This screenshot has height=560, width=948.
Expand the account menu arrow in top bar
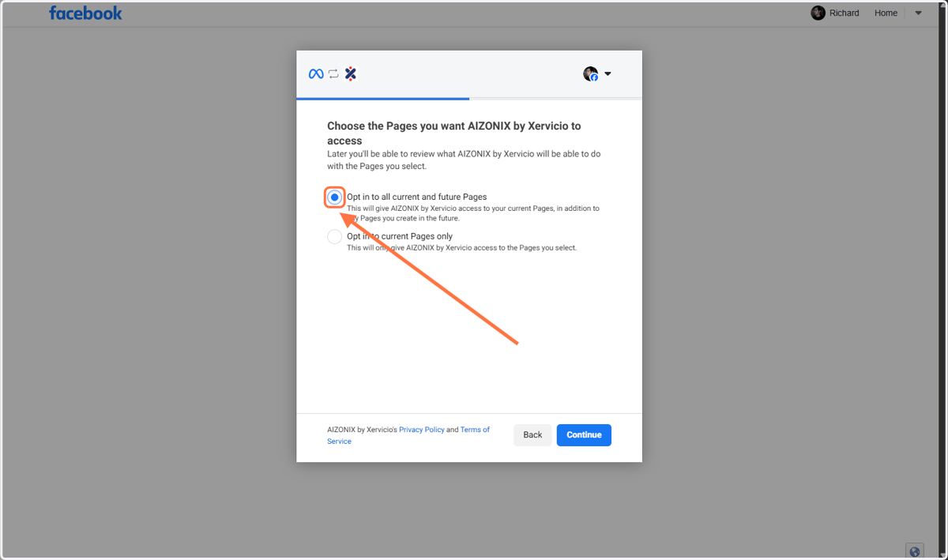click(918, 13)
